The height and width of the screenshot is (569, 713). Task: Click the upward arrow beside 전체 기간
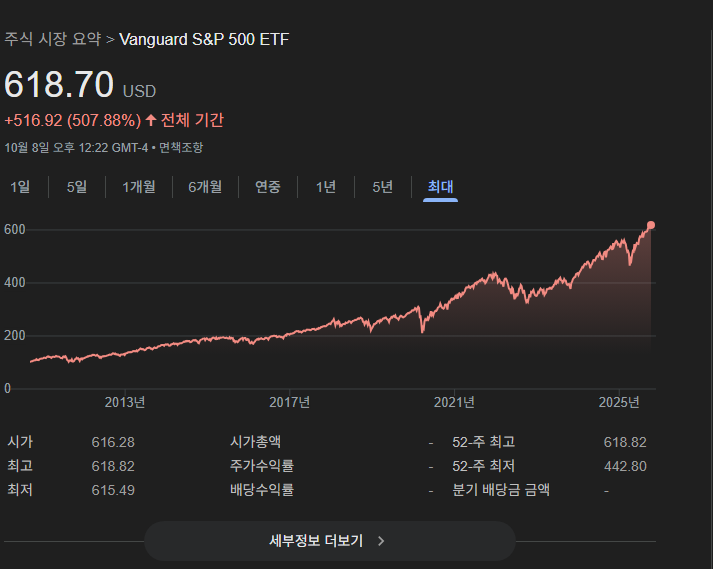[x=151, y=121]
